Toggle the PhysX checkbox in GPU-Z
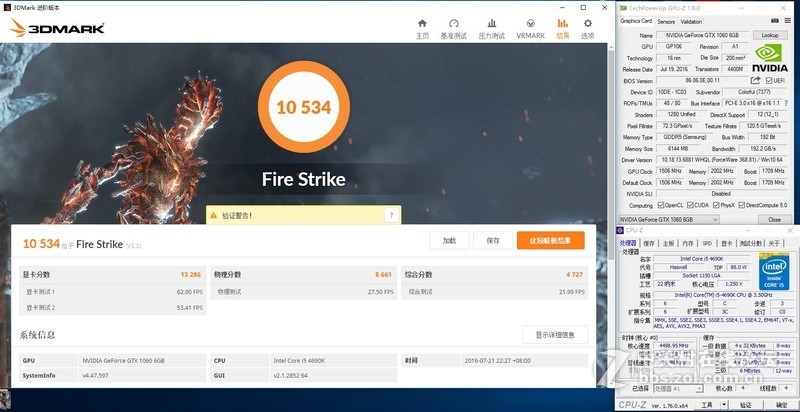Screen dimensions: 800x412 coord(716,205)
